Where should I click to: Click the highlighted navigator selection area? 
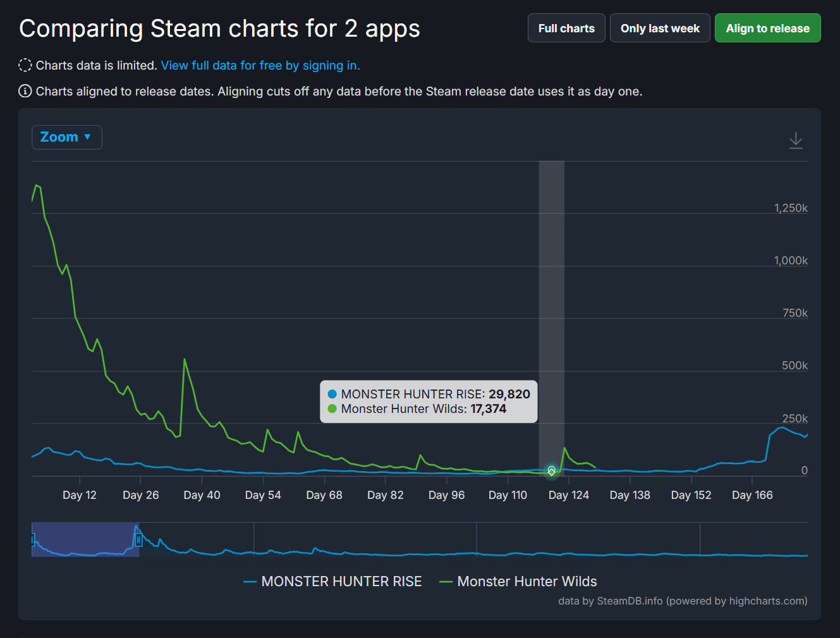[85, 540]
